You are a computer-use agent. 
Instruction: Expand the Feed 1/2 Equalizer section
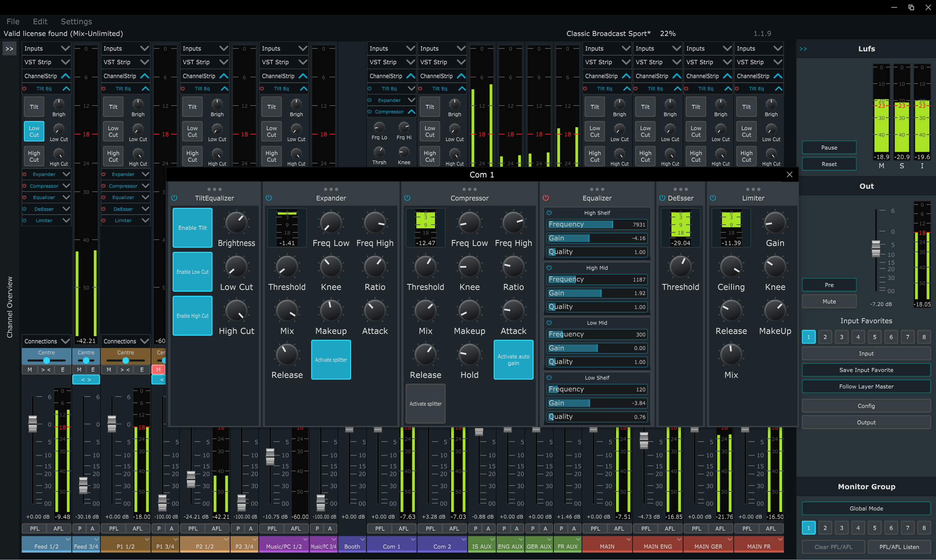point(66,197)
